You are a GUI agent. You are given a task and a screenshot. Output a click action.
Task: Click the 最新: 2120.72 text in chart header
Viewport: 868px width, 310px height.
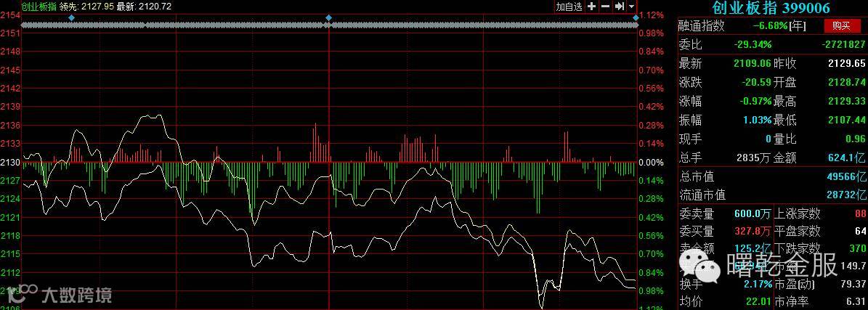144,7
